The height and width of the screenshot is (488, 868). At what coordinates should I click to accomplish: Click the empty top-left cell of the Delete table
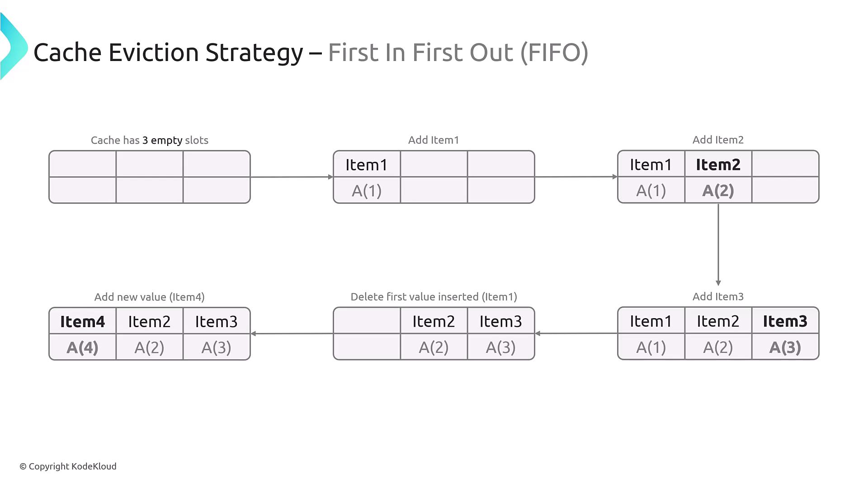coord(367,321)
